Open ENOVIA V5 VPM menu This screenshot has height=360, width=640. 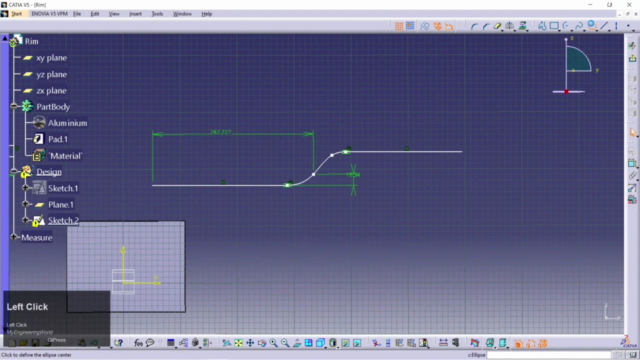(x=49, y=14)
